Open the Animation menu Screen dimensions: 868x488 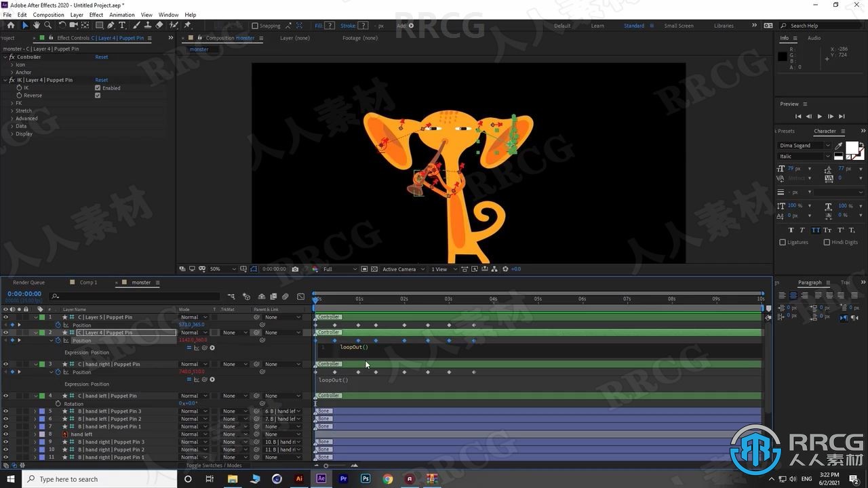[x=122, y=15]
